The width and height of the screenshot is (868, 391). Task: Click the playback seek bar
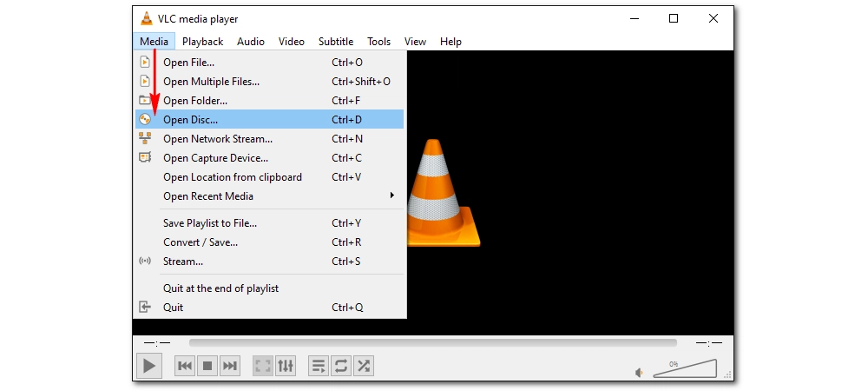(x=433, y=343)
